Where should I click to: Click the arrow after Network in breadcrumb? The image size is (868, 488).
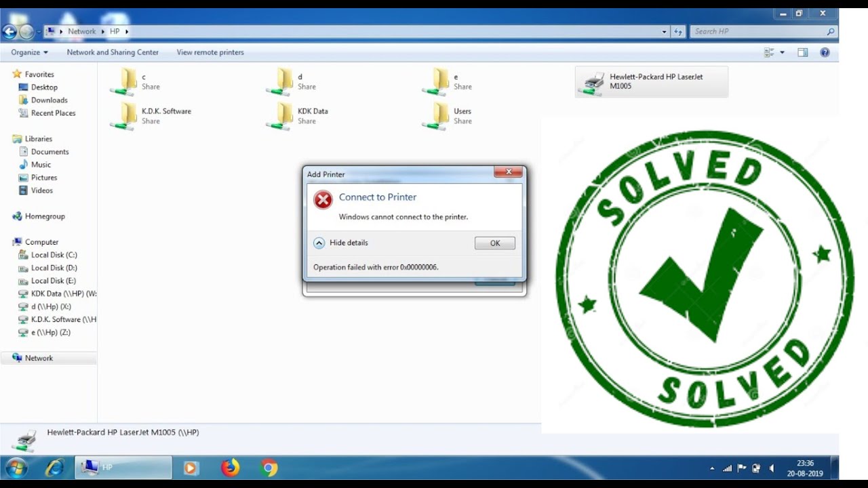103,31
